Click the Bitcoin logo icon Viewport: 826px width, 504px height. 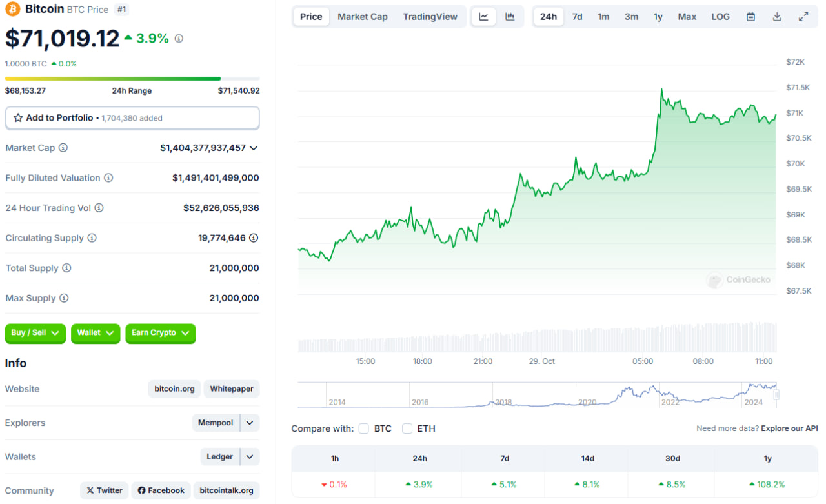(12, 9)
